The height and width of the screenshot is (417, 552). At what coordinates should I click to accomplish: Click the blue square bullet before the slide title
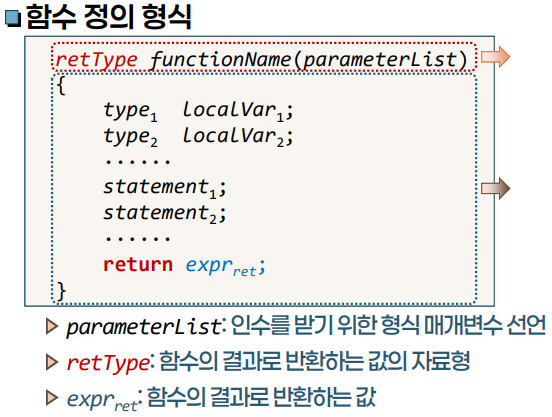click(x=13, y=18)
